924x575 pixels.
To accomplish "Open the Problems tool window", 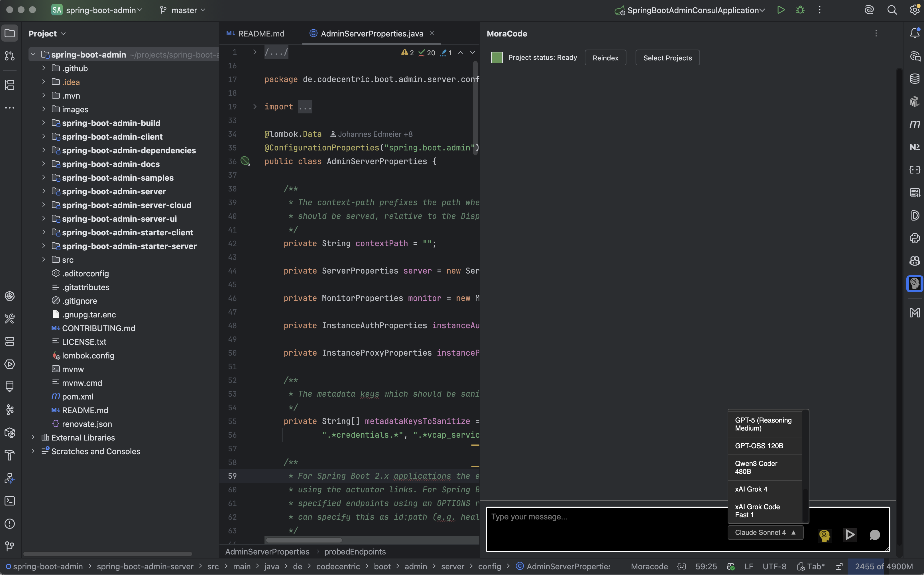I will coord(9,524).
